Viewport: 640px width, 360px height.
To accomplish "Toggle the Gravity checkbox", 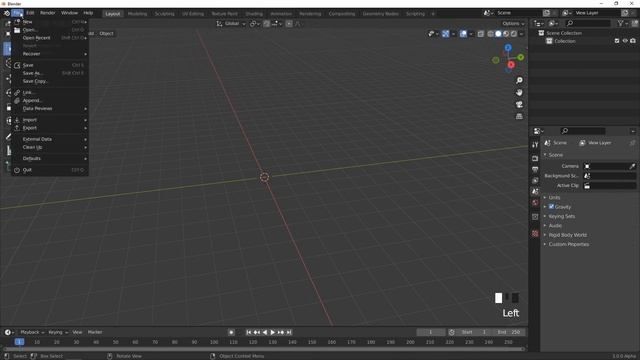I will 551,207.
